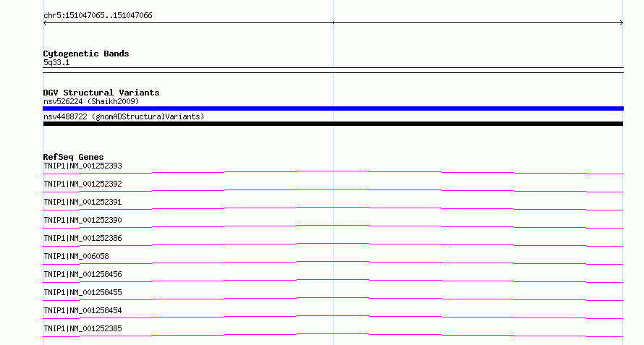Click the black nsv4488722 variant bar
This screenshot has height=345, width=644.
[333, 124]
